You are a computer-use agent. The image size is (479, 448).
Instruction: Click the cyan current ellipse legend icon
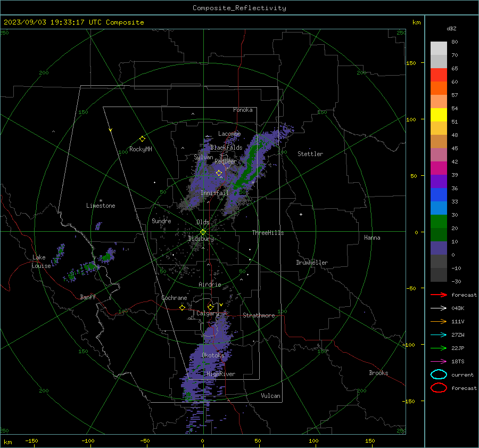tap(439, 374)
